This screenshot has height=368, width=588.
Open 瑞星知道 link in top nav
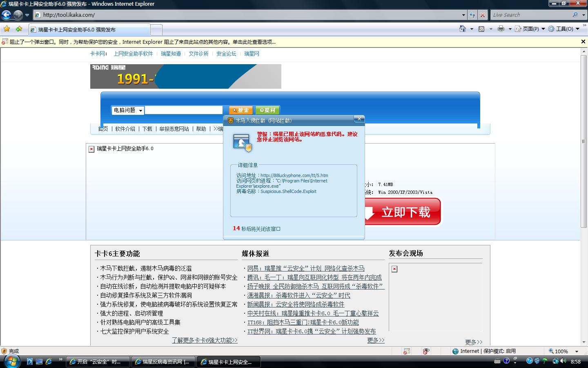click(171, 54)
